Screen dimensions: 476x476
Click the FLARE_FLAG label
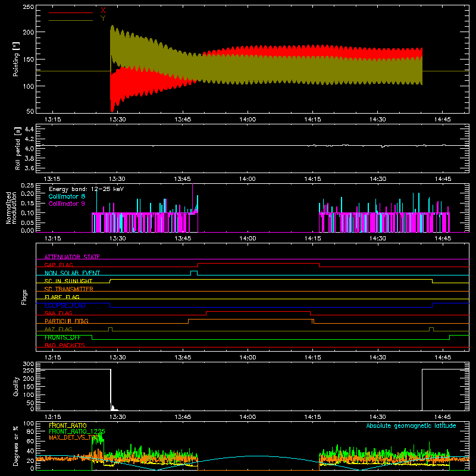coord(62,297)
